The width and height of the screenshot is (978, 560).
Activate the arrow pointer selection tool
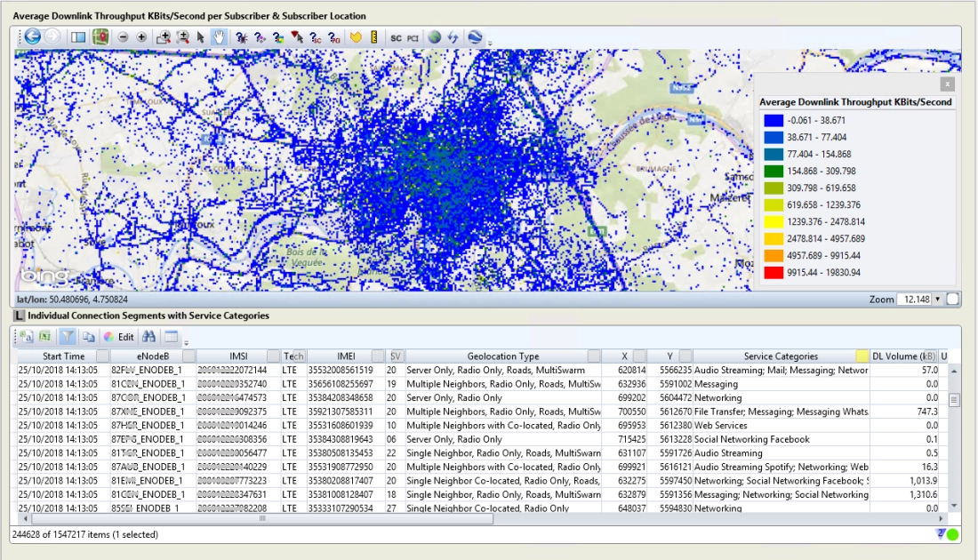(x=200, y=37)
